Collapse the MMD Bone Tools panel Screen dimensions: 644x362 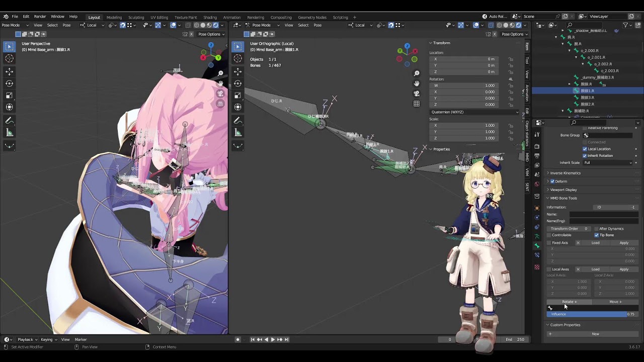click(x=563, y=198)
